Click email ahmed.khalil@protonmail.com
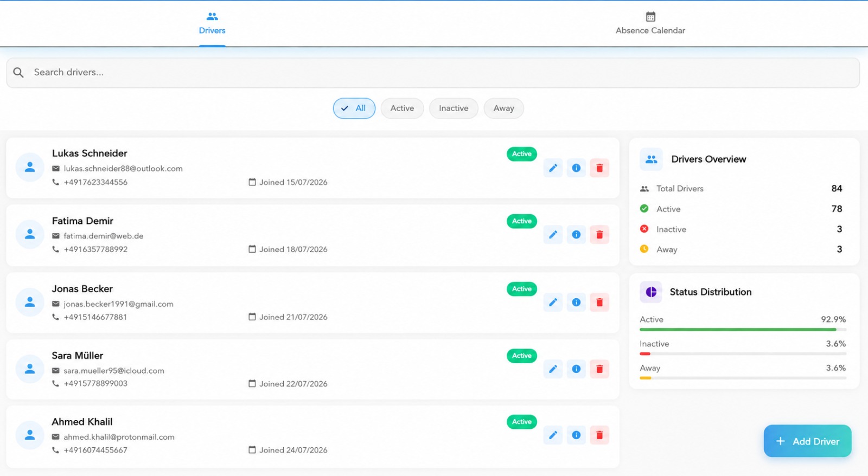This screenshot has width=868, height=476. click(x=119, y=437)
